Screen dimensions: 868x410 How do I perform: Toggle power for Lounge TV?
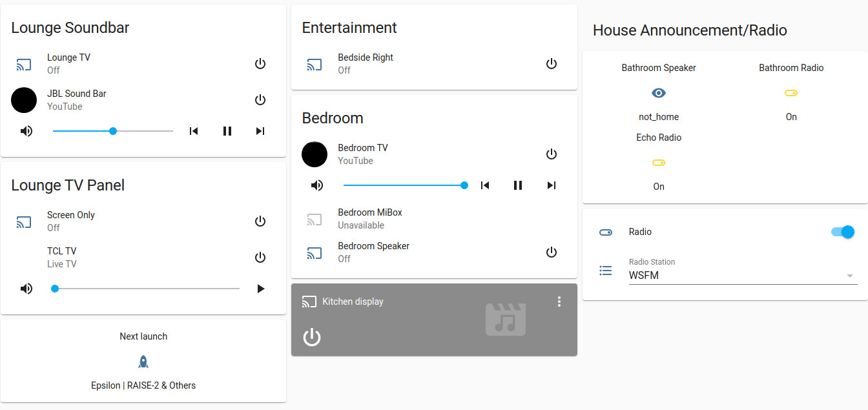pos(260,64)
